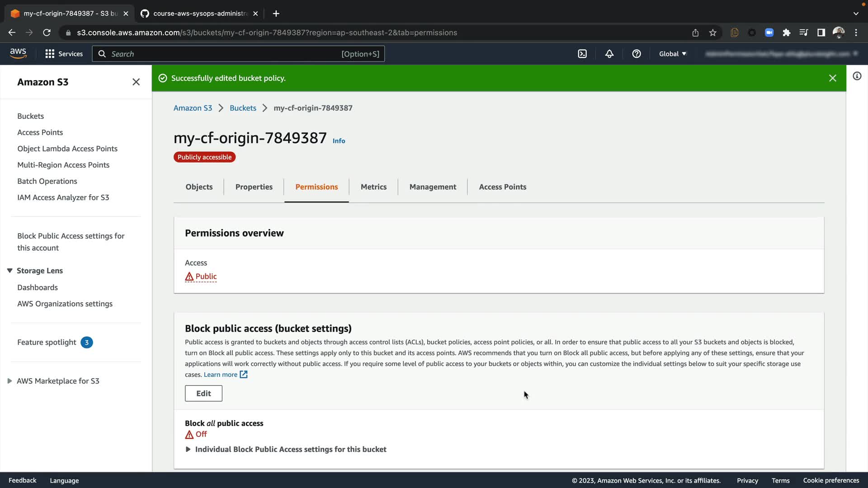Click Edit for Block public access
This screenshot has width=868, height=488.
point(203,393)
